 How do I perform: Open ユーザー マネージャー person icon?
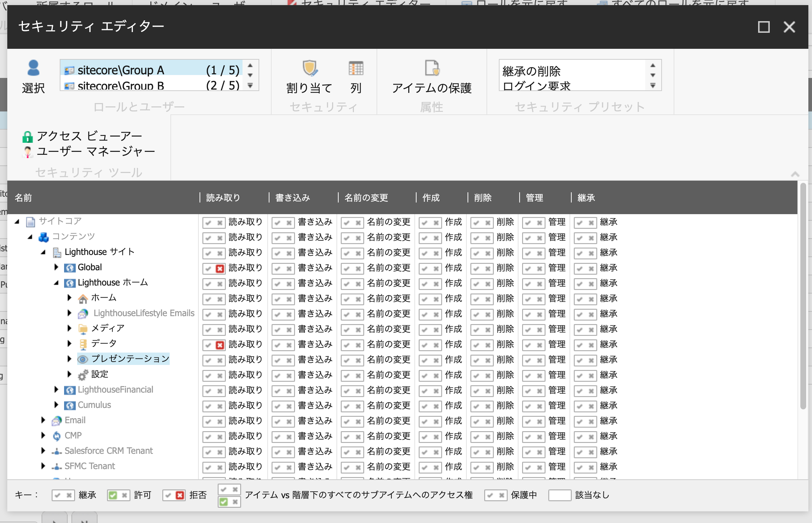27,152
